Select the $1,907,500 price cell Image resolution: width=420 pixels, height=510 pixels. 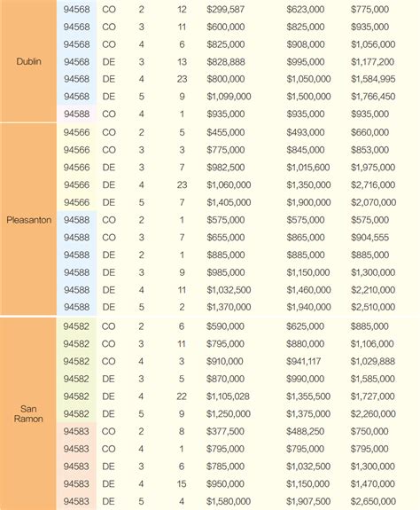pyautogui.click(x=308, y=501)
